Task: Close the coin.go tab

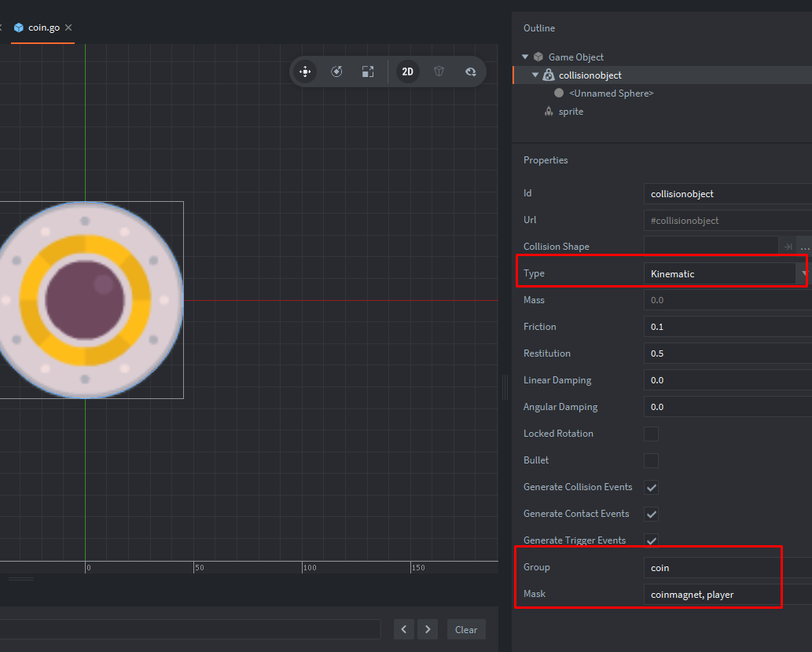Action: pyautogui.click(x=68, y=27)
